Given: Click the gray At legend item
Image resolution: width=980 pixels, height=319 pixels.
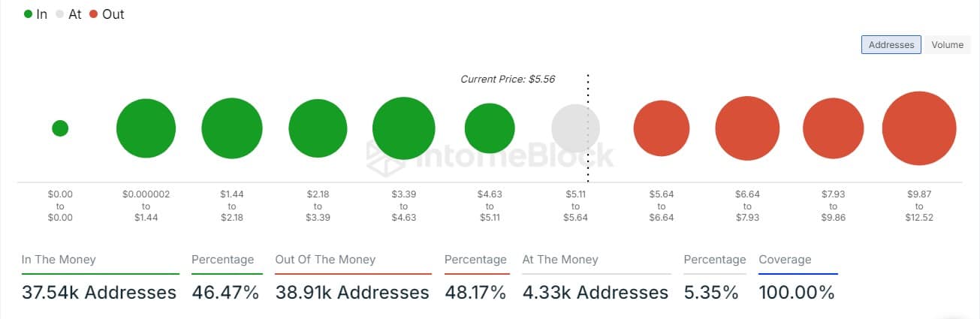Looking at the screenshot, I should pyautogui.click(x=68, y=14).
